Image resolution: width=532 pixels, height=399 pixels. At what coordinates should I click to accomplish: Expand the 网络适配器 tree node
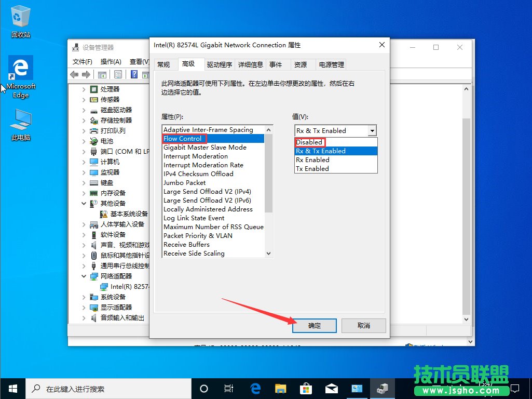click(85, 276)
